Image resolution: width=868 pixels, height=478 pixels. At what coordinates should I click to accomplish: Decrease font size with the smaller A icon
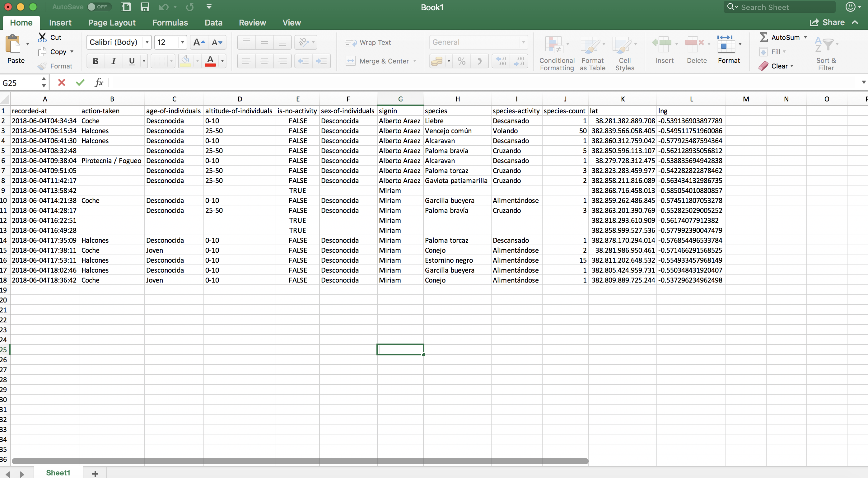[217, 42]
